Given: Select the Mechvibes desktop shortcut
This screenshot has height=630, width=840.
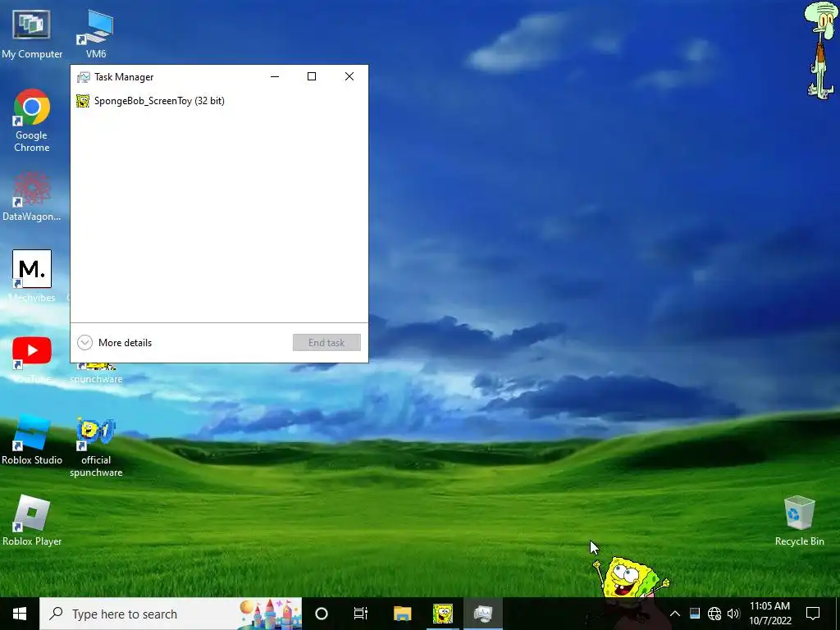Looking at the screenshot, I should (x=32, y=276).
